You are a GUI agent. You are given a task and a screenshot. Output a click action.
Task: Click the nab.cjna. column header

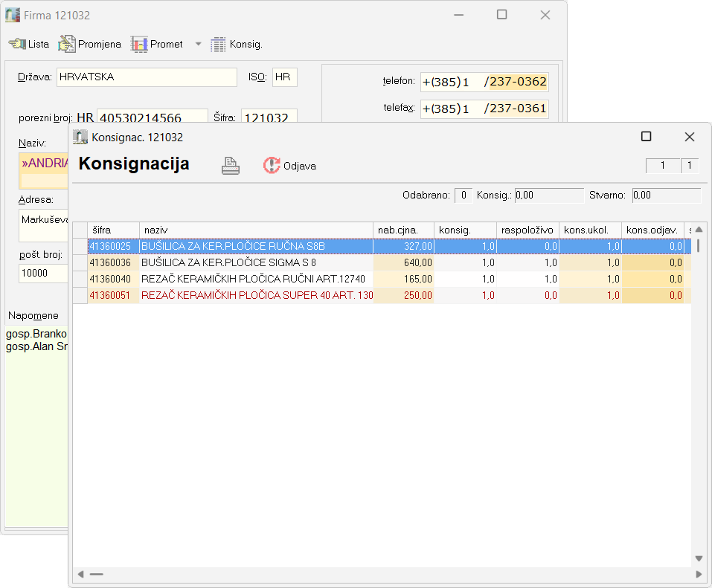[x=402, y=230]
